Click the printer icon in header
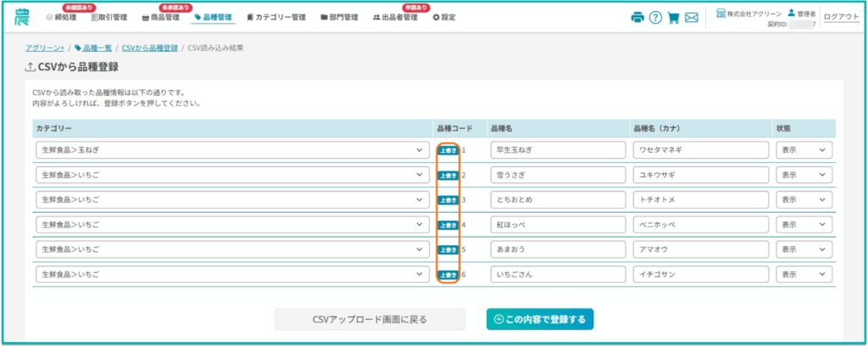This screenshot has width=868, height=347. (x=637, y=18)
